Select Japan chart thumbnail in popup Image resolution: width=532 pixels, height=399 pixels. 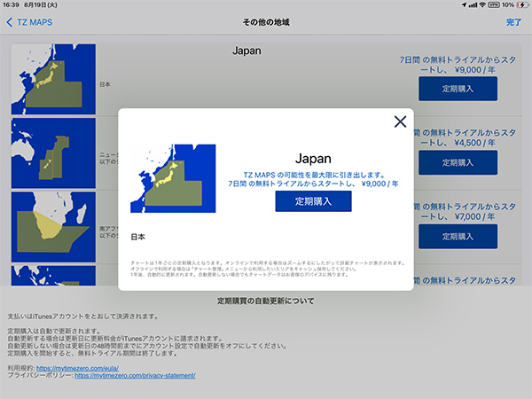point(173,178)
